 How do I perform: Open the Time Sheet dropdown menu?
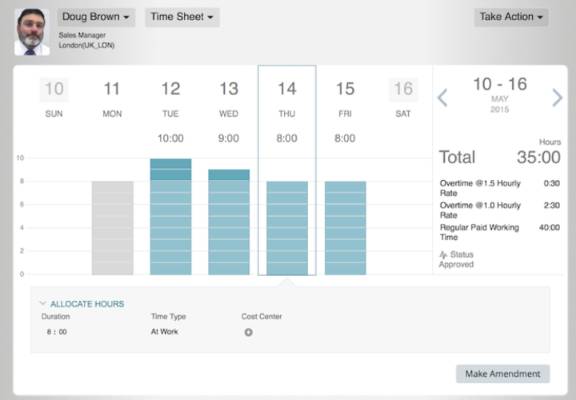(182, 17)
